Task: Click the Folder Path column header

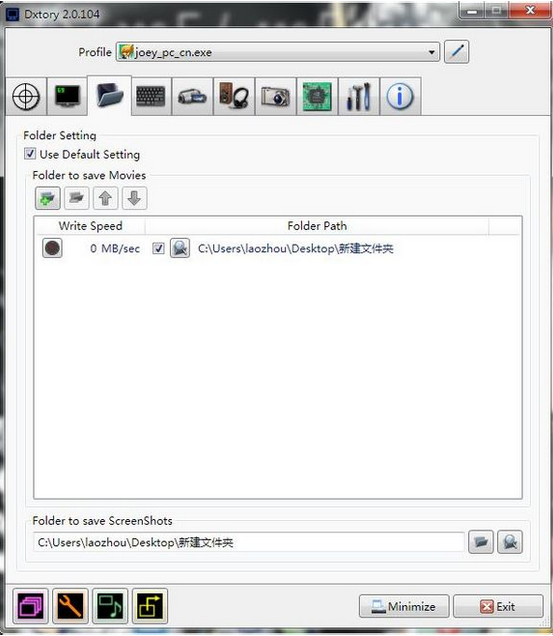Action: click(317, 226)
